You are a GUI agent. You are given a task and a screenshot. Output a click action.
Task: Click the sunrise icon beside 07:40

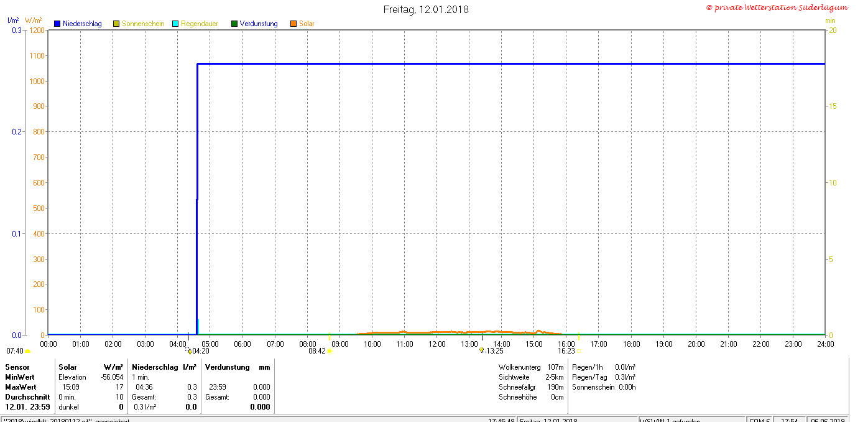tap(28, 352)
